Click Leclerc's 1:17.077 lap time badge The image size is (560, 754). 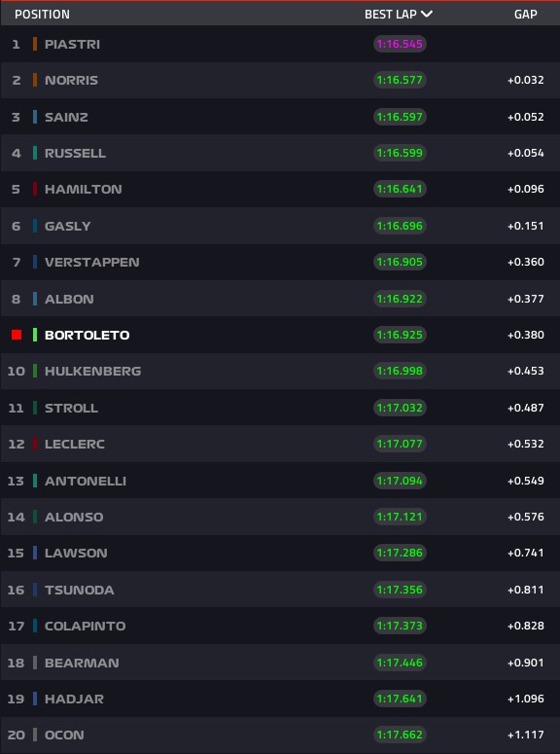click(400, 444)
